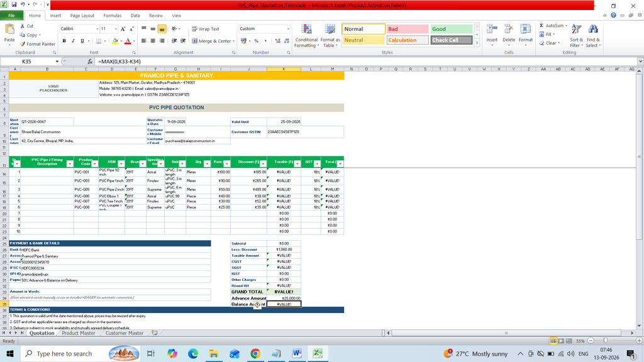Increase font size with Grow Font
Viewport: 644px width, 362px height.
[123, 29]
